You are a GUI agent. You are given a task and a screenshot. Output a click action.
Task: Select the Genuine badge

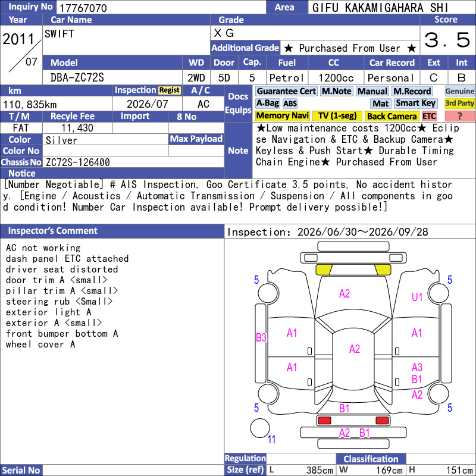459,91
